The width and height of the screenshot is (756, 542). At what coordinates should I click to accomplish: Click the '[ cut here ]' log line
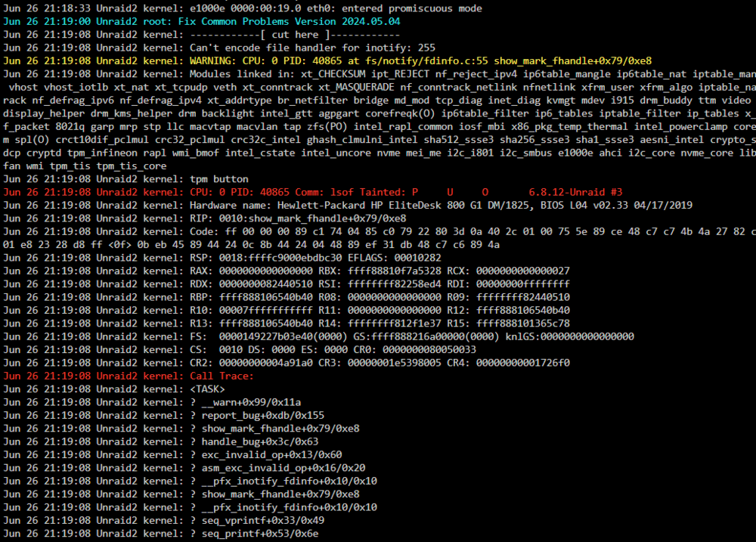202,35
